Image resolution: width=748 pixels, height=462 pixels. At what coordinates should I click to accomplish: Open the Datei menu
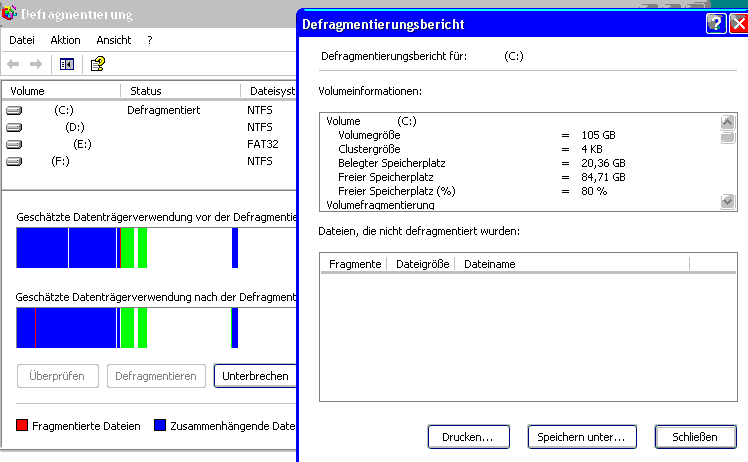(22, 40)
